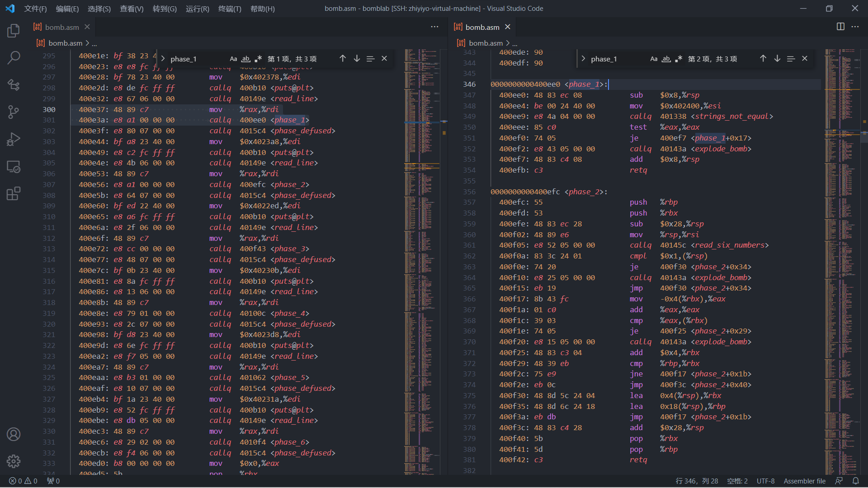Open More Actions in left editor group
The height and width of the screenshot is (488, 868).
click(x=434, y=27)
